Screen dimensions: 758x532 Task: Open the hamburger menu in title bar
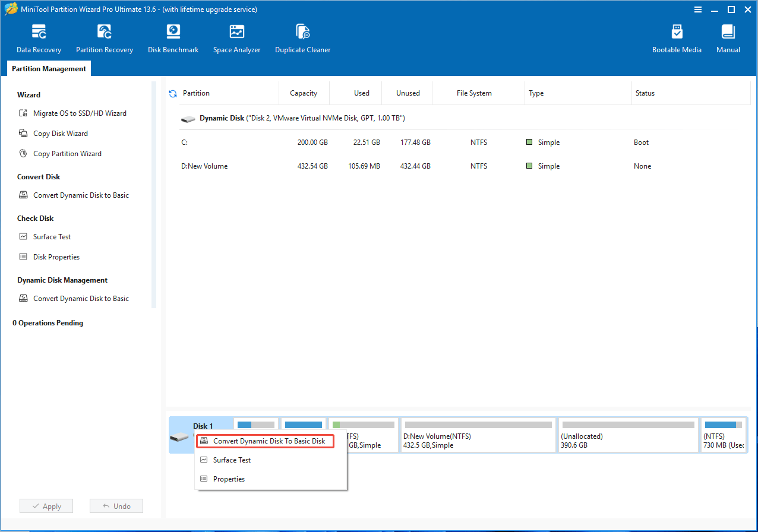699,9
